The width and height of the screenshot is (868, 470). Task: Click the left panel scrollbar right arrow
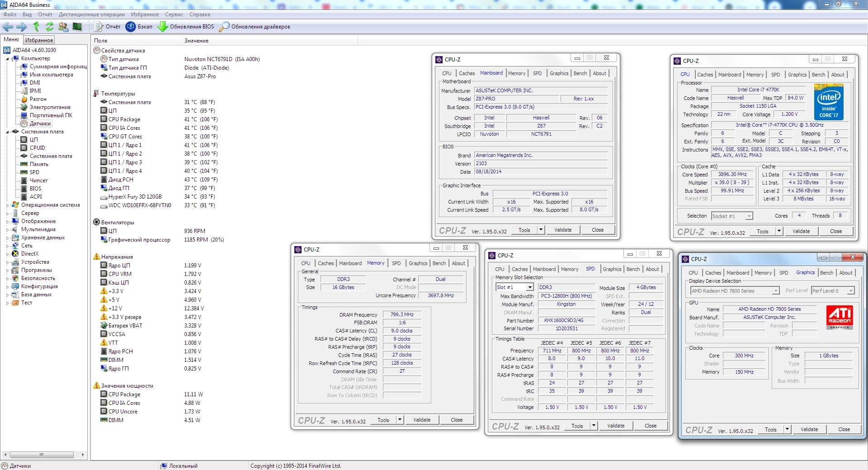click(82, 455)
